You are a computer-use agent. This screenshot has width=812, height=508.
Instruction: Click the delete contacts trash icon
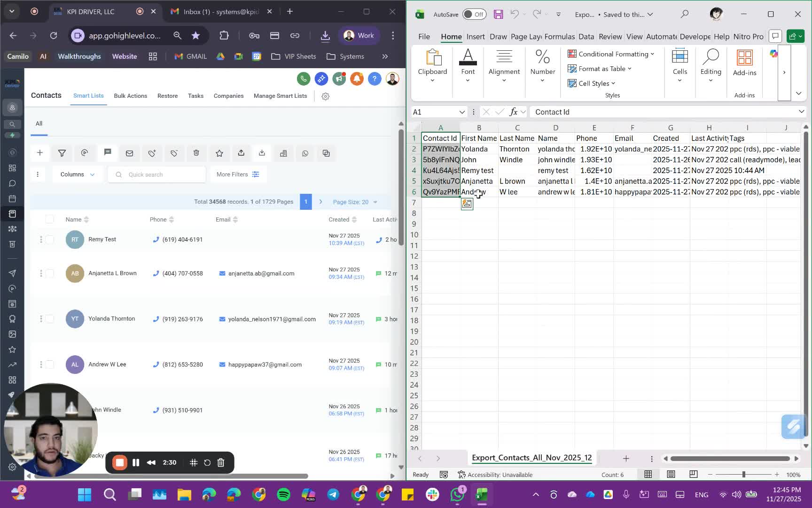[x=196, y=153]
